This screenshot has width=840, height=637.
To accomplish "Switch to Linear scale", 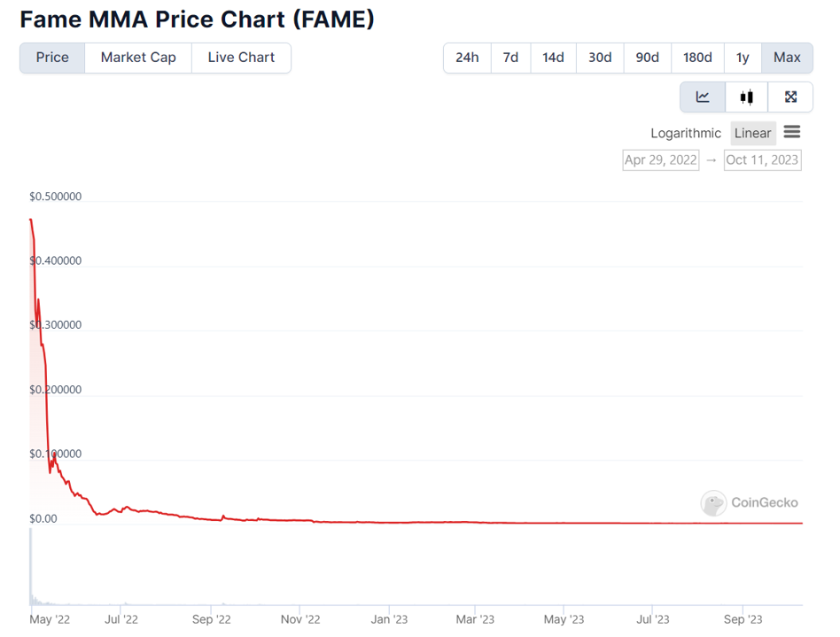I will pyautogui.click(x=752, y=133).
